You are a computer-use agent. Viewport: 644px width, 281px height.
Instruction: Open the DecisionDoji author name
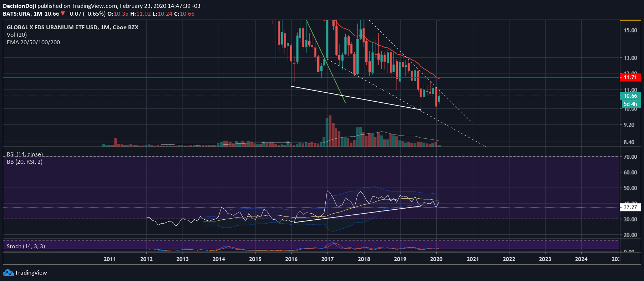[19, 6]
